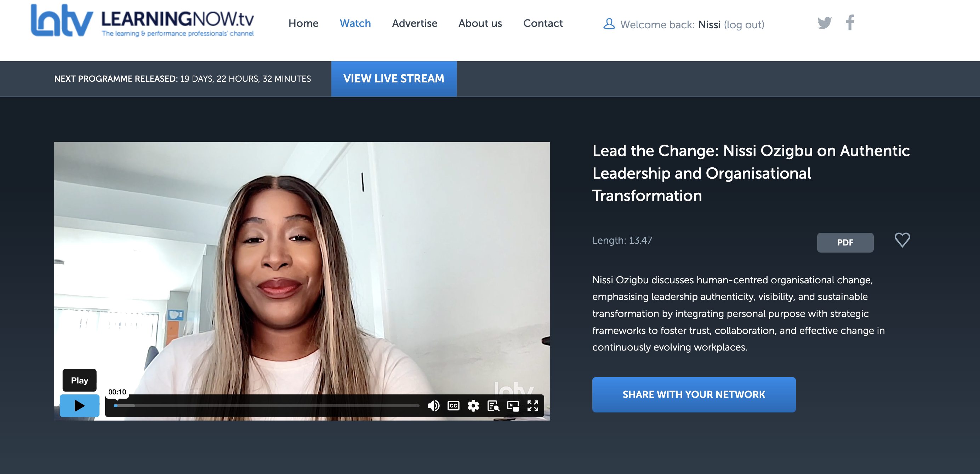The image size is (980, 474).
Task: Open the transcript search icon
Action: [x=494, y=406]
